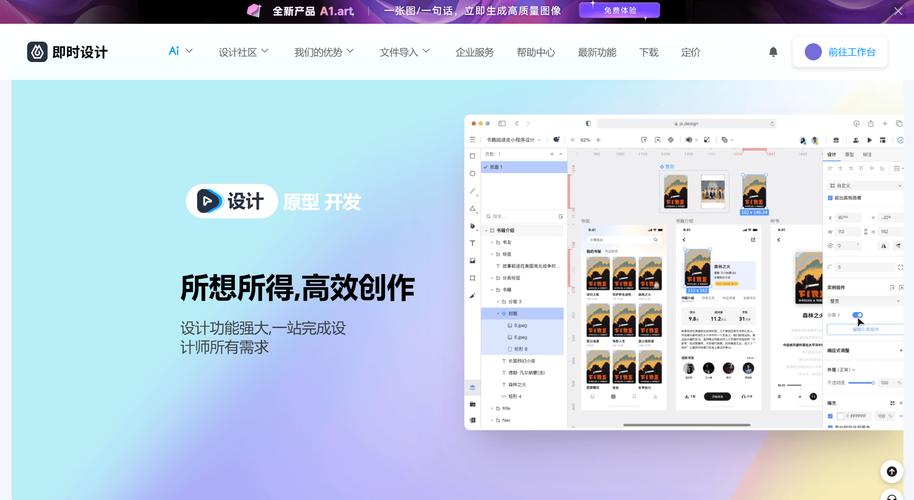Screen dimensions: 914x500
Task: Select the Text (T) tool in demo toolbar
Action: pyautogui.click(x=472, y=243)
